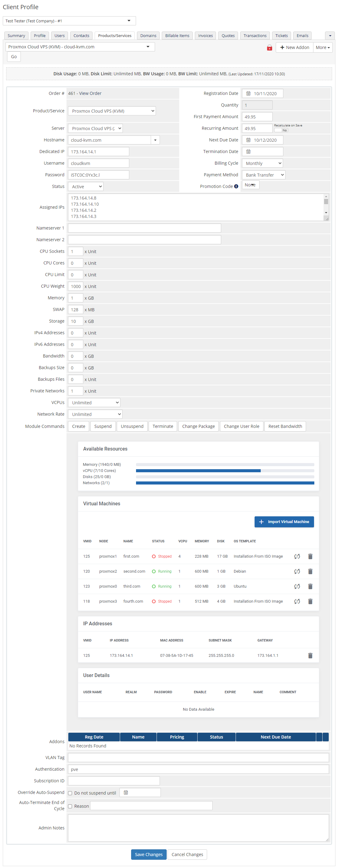Check Auto-Terminate Reason checkbox

(70, 806)
